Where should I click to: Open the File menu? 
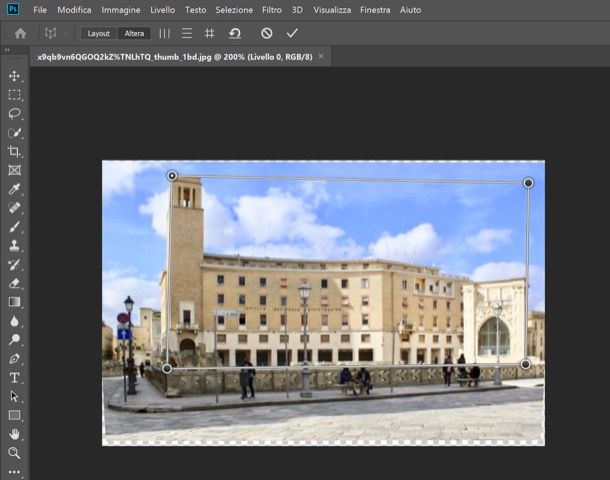tap(40, 10)
